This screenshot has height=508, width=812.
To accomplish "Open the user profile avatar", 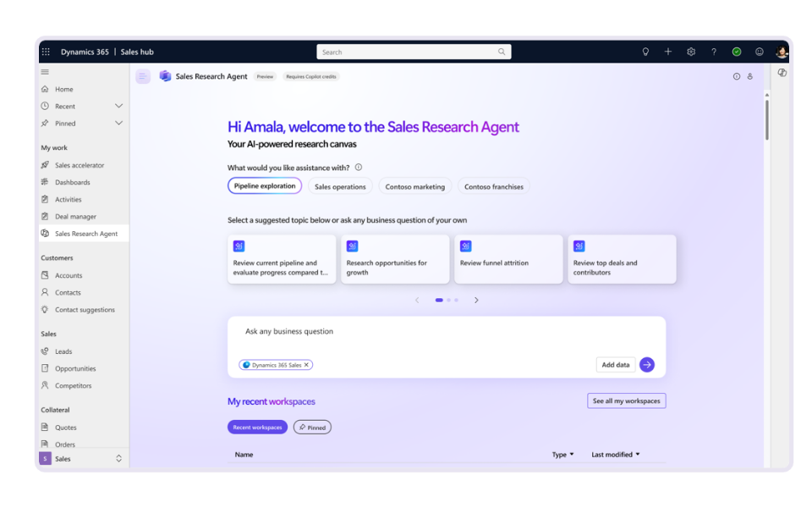I will pyautogui.click(x=782, y=52).
